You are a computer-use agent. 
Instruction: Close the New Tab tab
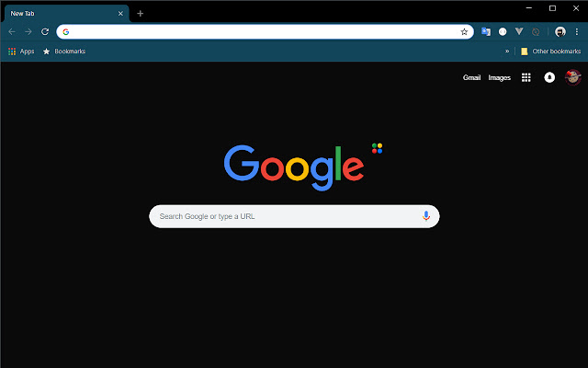[120, 14]
